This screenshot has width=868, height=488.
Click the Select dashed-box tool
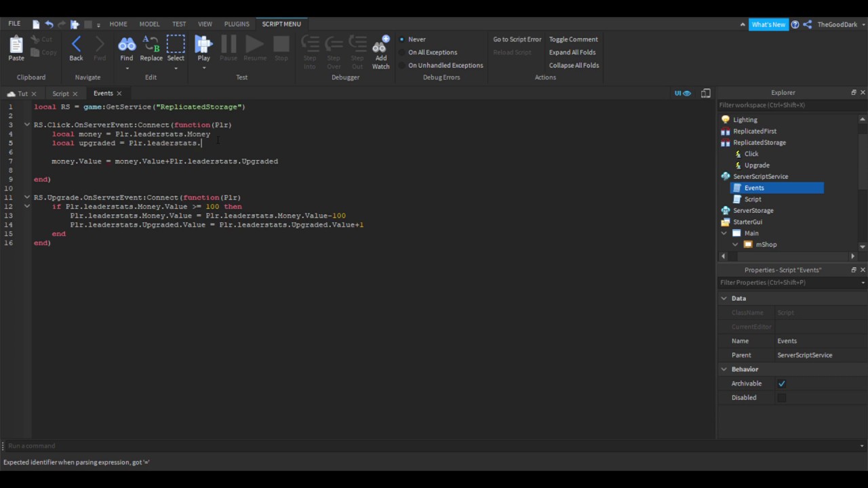176,45
